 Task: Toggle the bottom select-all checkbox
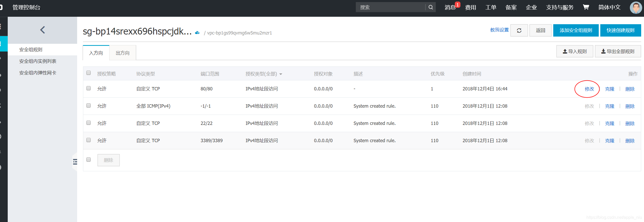(89, 160)
